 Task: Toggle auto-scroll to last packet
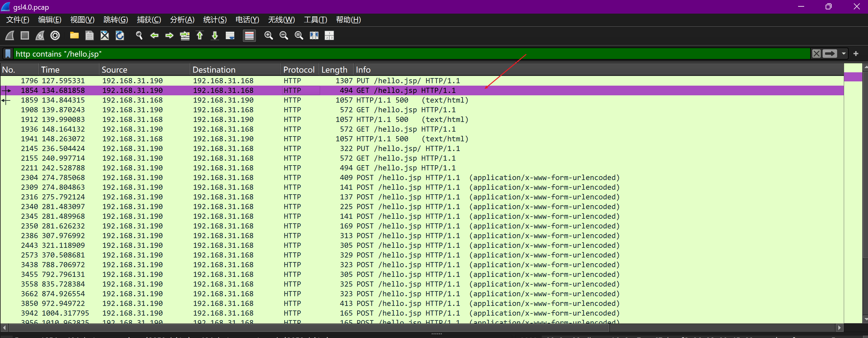pos(230,35)
